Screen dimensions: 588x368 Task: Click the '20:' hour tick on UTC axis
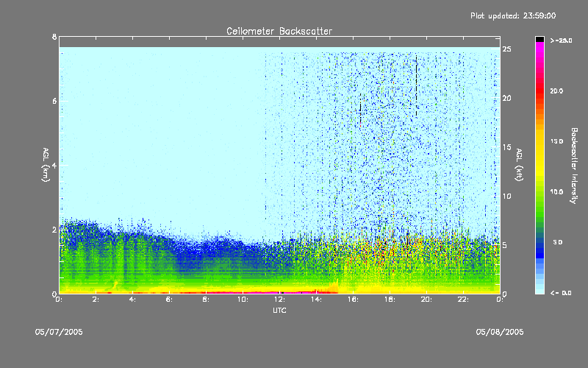click(426, 300)
